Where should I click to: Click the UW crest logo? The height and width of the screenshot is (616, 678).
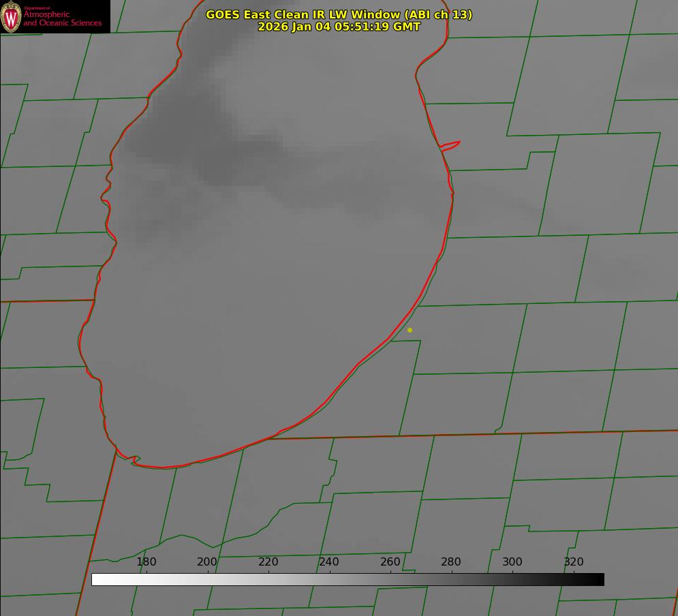click(12, 16)
